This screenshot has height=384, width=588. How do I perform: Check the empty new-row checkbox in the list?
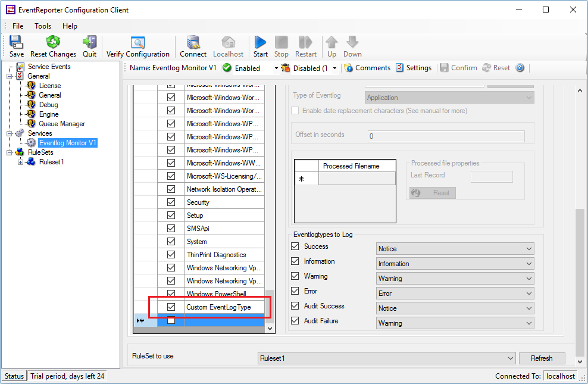pos(171,320)
